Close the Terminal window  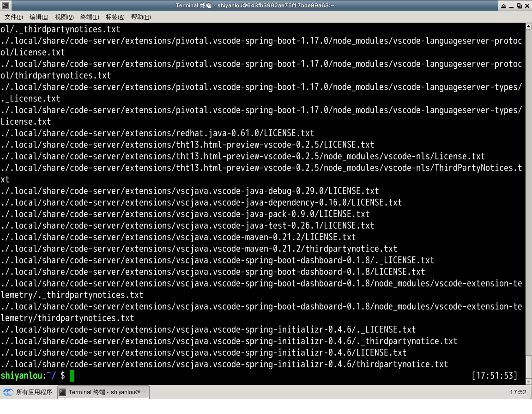tap(527, 6)
